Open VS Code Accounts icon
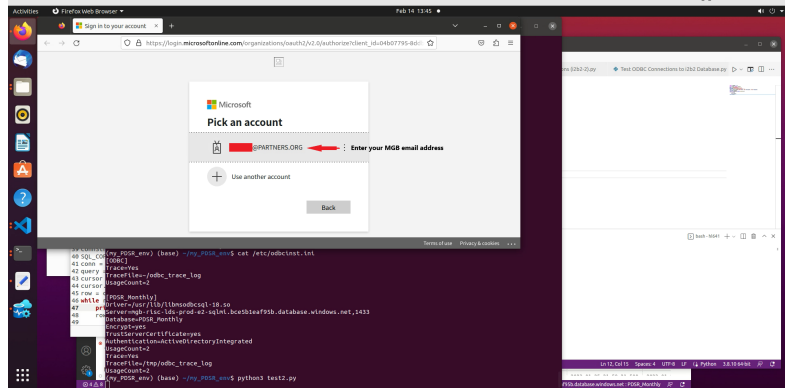 86,350
